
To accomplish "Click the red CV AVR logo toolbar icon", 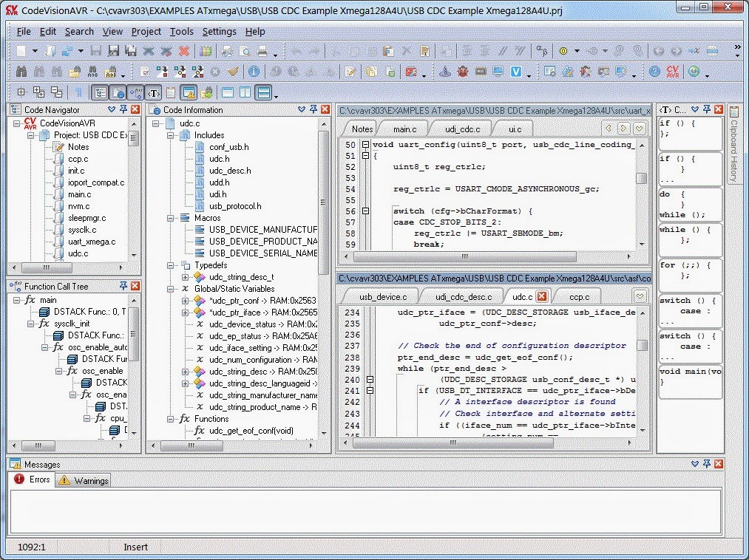I will tap(673, 72).
